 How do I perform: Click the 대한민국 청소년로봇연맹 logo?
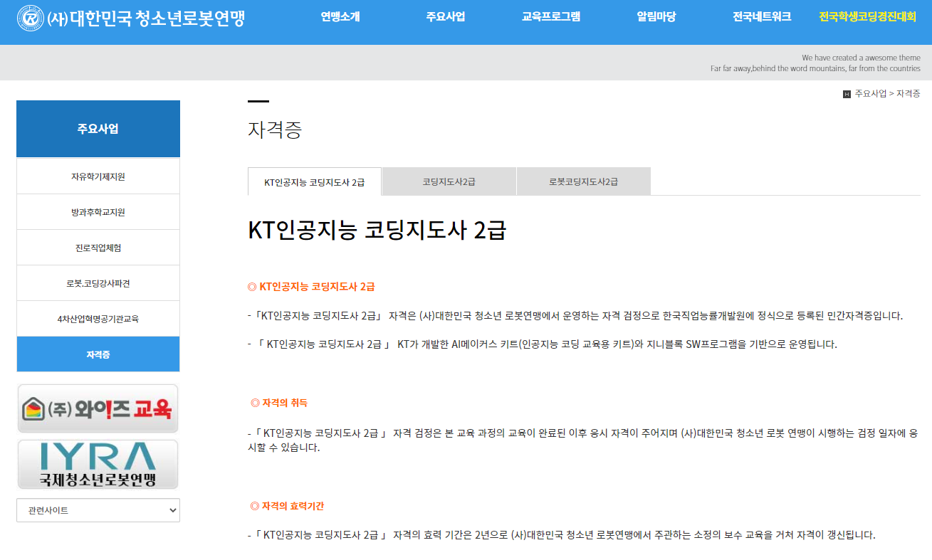pyautogui.click(x=131, y=18)
